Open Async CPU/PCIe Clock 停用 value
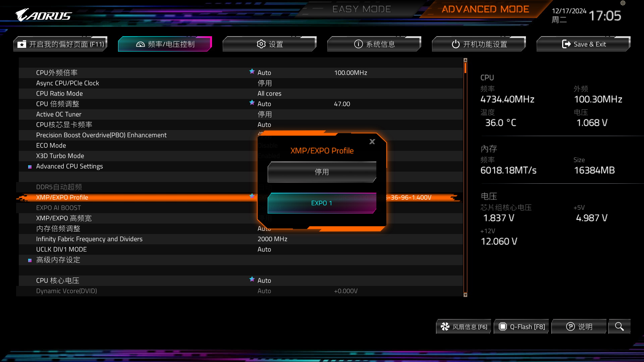 265,83
